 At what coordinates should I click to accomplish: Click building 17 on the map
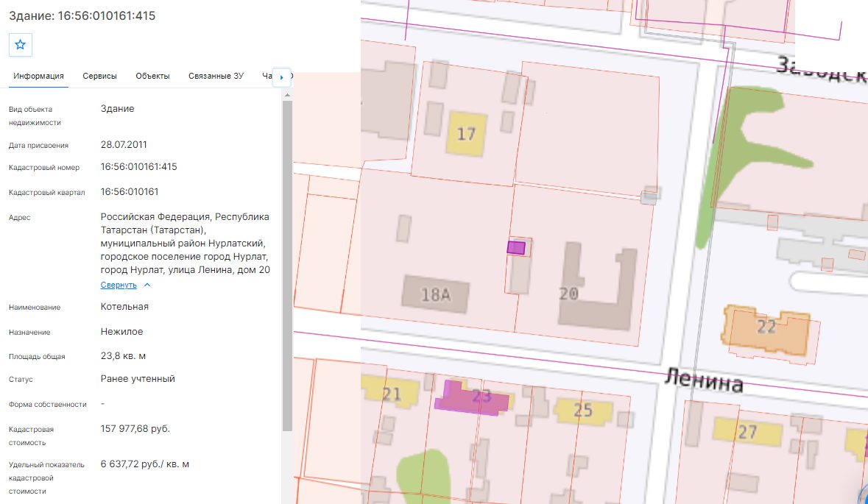click(x=467, y=133)
